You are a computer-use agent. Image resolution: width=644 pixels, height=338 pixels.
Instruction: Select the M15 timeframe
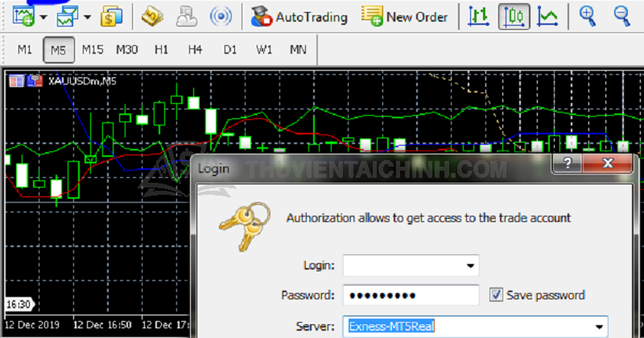(93, 50)
